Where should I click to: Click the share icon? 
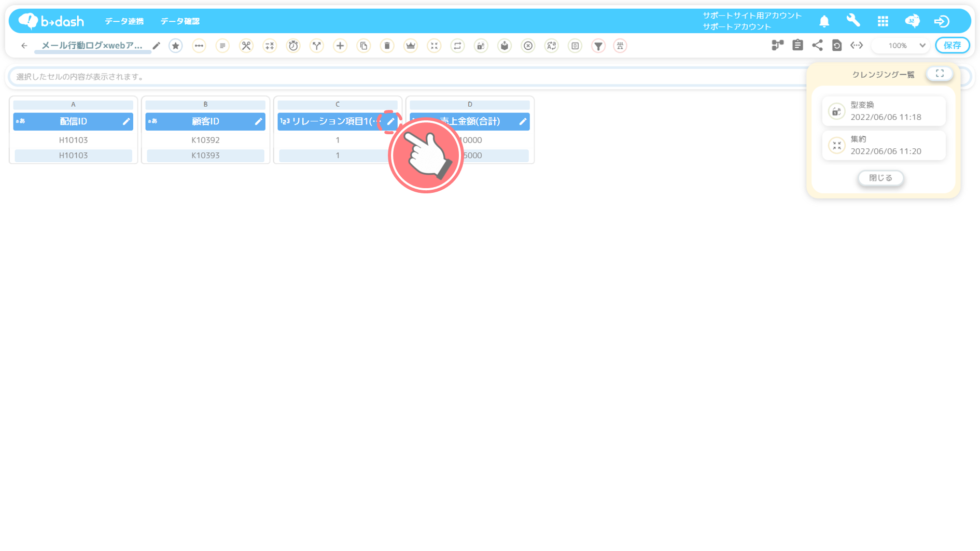[817, 46]
